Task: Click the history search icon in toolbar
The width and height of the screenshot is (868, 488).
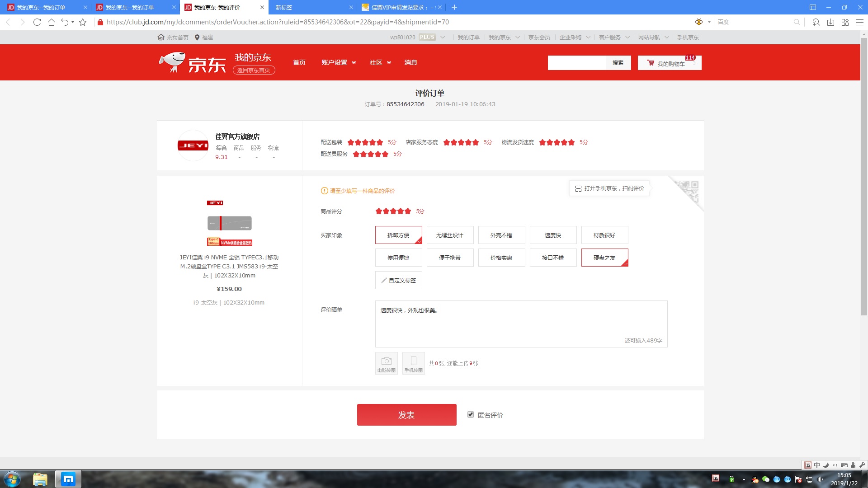Action: (x=816, y=22)
